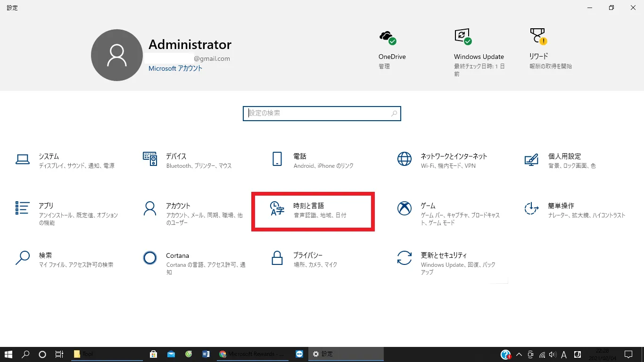
Task: Open the volume speaker tray icon
Action: (553, 354)
